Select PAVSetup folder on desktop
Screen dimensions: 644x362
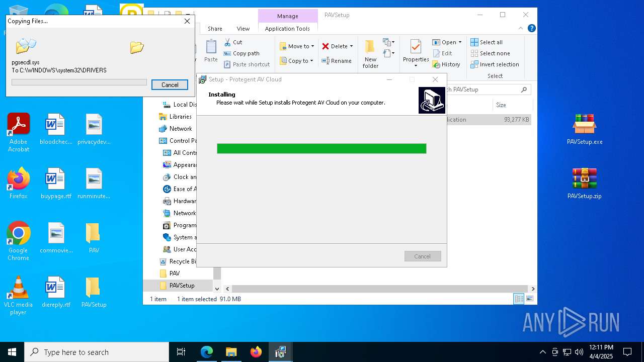(x=94, y=292)
